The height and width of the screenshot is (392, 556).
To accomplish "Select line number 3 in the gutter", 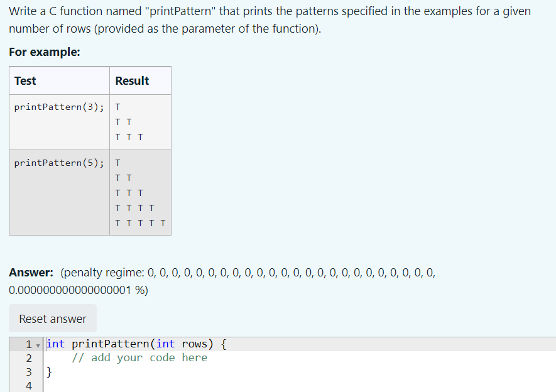I will click(x=29, y=371).
